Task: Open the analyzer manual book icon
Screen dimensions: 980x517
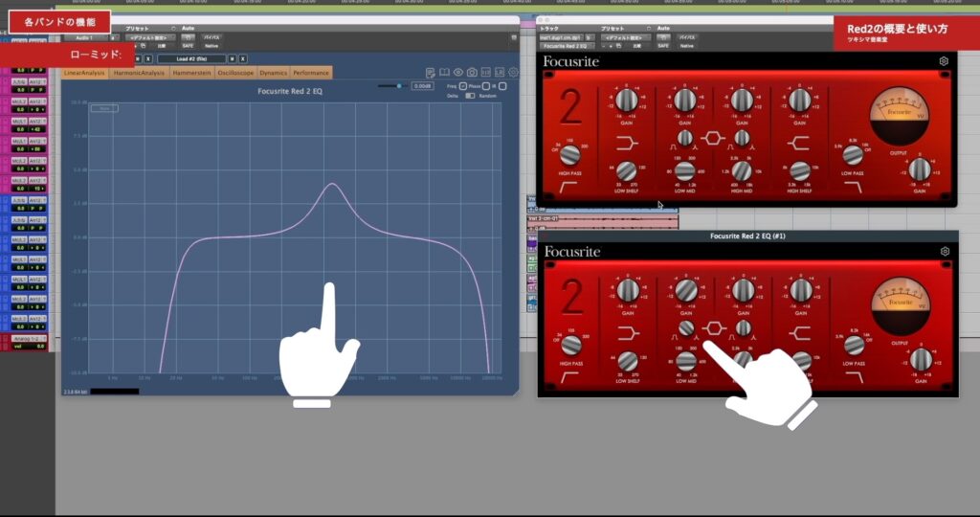Action: [444, 73]
